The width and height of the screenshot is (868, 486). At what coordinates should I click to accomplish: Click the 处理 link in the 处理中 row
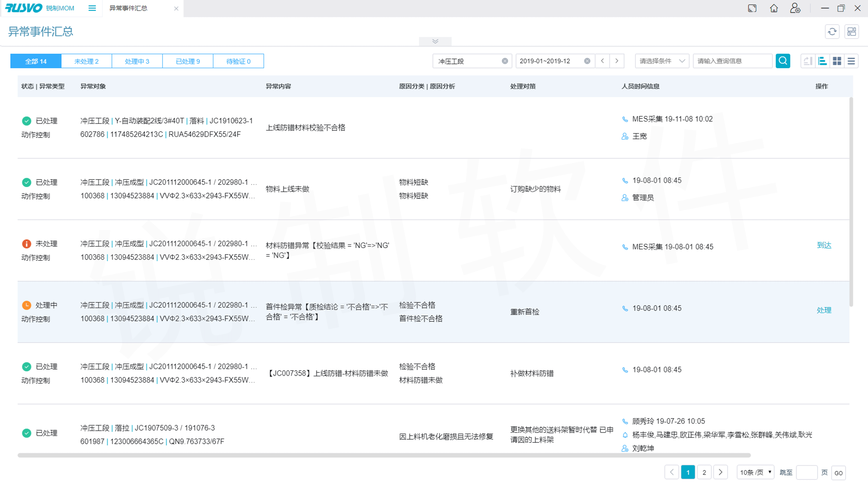824,310
